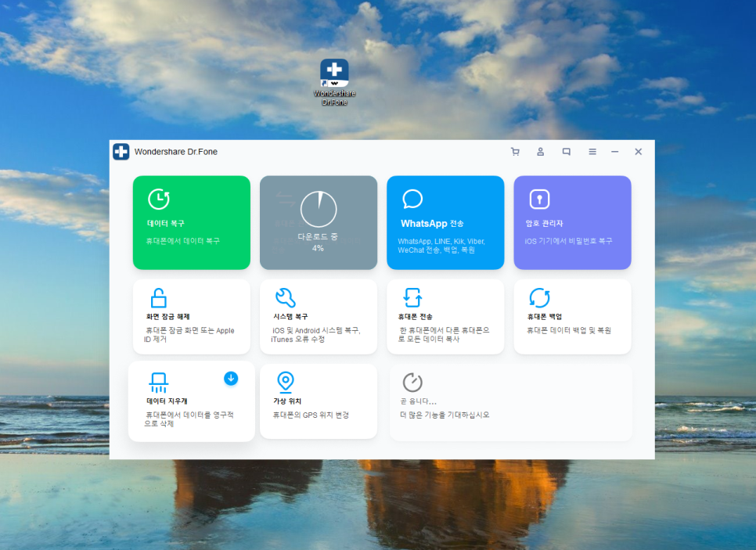
Task: Minimize the Dr.Fone window
Action: [614, 152]
